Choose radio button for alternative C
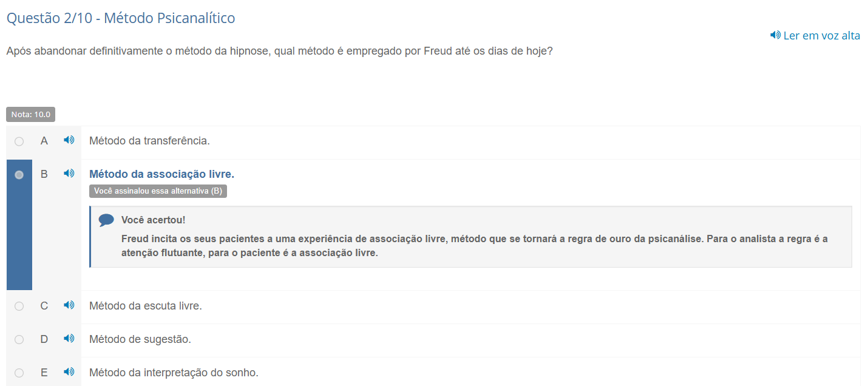The height and width of the screenshot is (386, 868). (x=19, y=306)
